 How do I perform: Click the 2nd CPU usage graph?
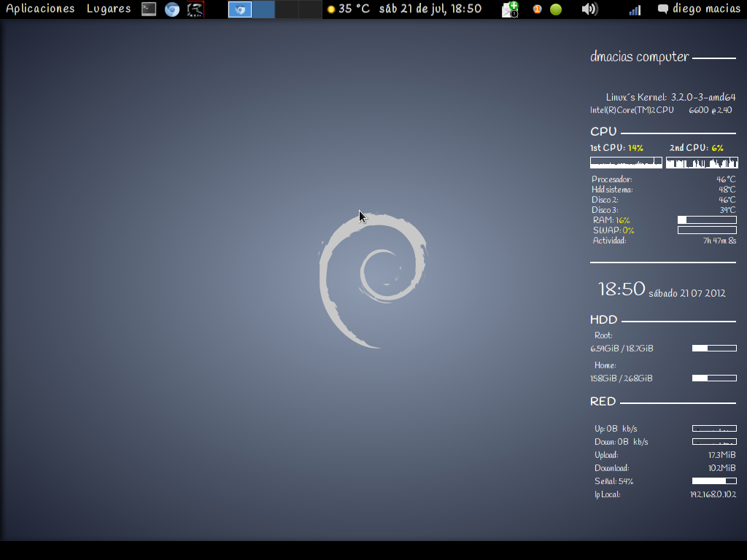coord(702,163)
